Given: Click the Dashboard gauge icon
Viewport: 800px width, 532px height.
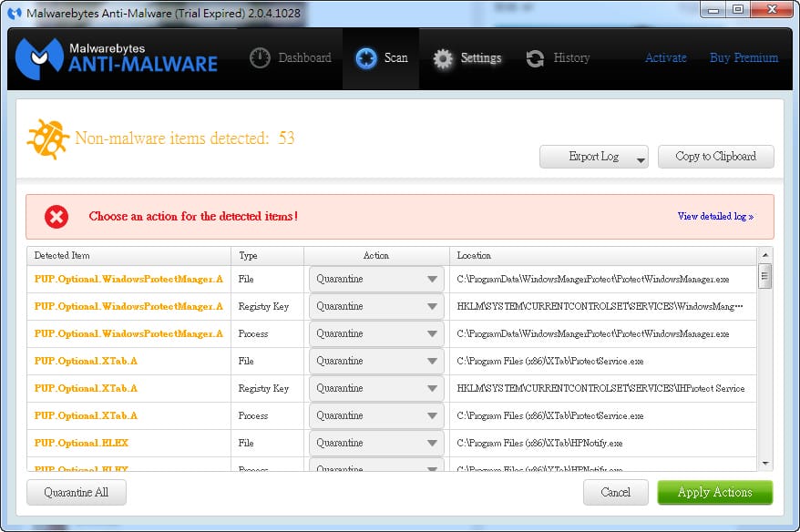Looking at the screenshot, I should pyautogui.click(x=260, y=58).
